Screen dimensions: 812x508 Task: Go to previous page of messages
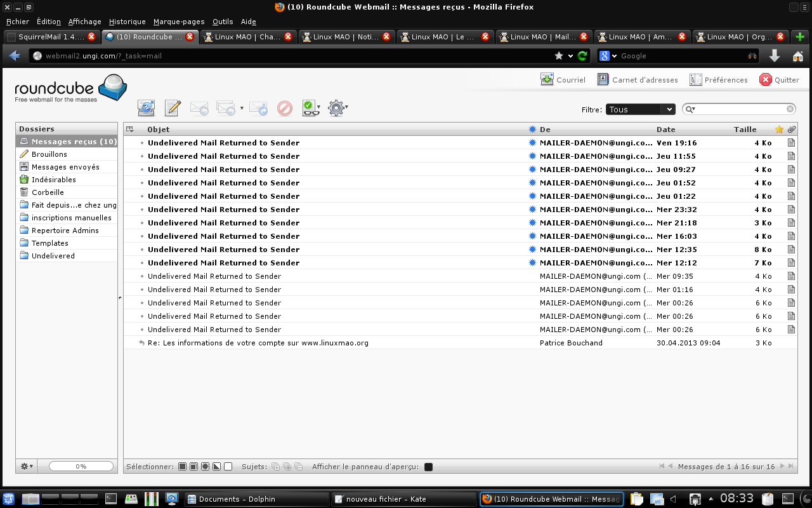click(x=671, y=466)
